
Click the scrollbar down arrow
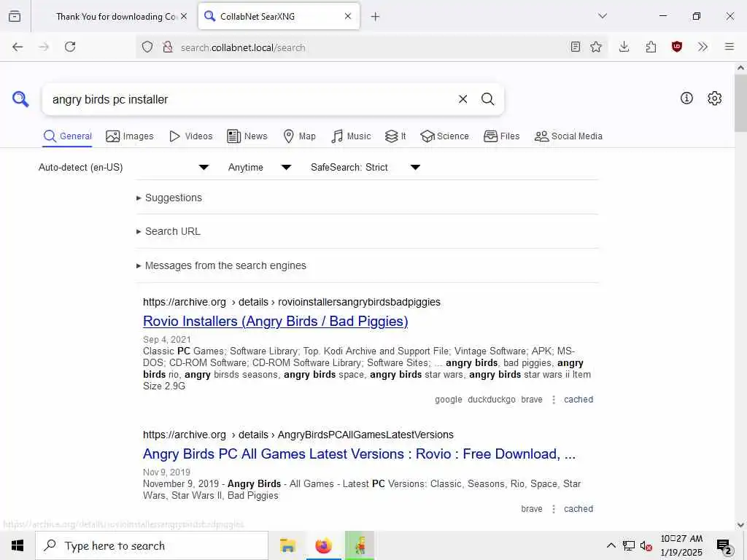pos(740,525)
